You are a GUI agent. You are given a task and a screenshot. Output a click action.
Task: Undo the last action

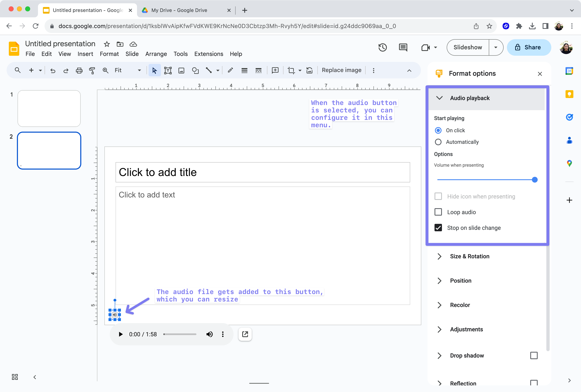(53, 71)
